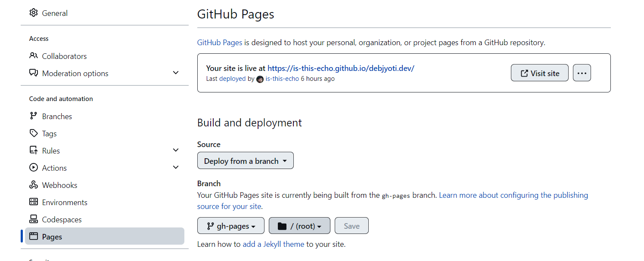Click the Moderation options comment icon
The width and height of the screenshot is (644, 261).
(34, 73)
